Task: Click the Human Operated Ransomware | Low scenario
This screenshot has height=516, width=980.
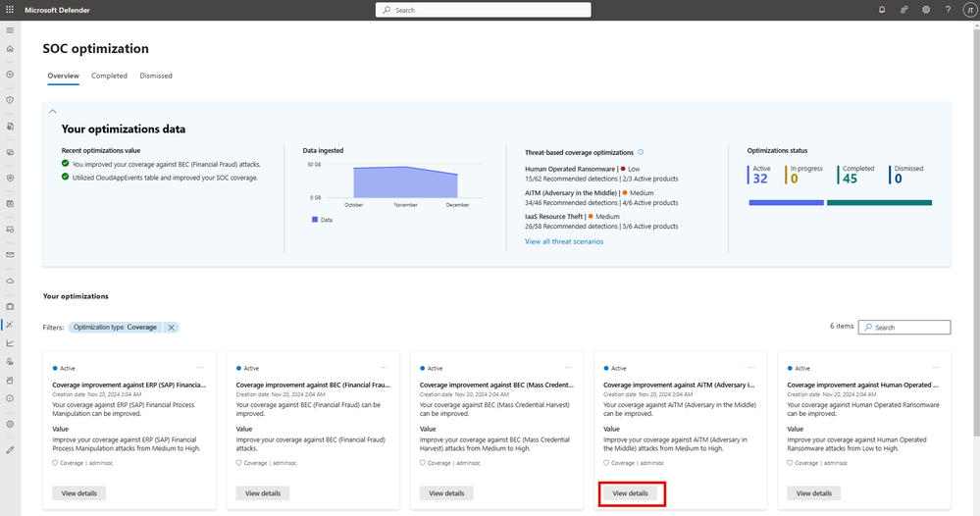Action: pos(583,169)
